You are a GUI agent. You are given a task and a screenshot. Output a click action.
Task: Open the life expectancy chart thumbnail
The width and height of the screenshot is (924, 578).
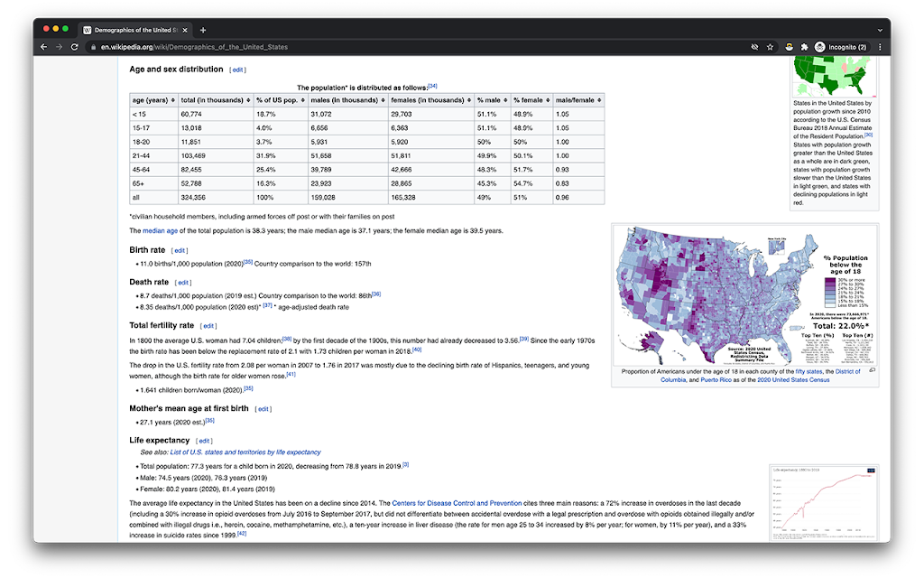[824, 502]
